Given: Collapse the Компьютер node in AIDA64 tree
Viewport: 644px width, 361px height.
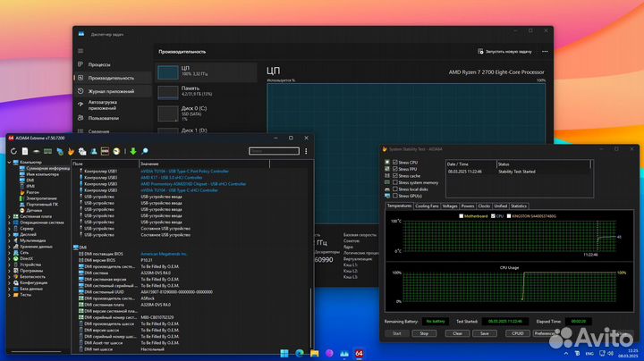Looking at the screenshot, I should 10,163.
